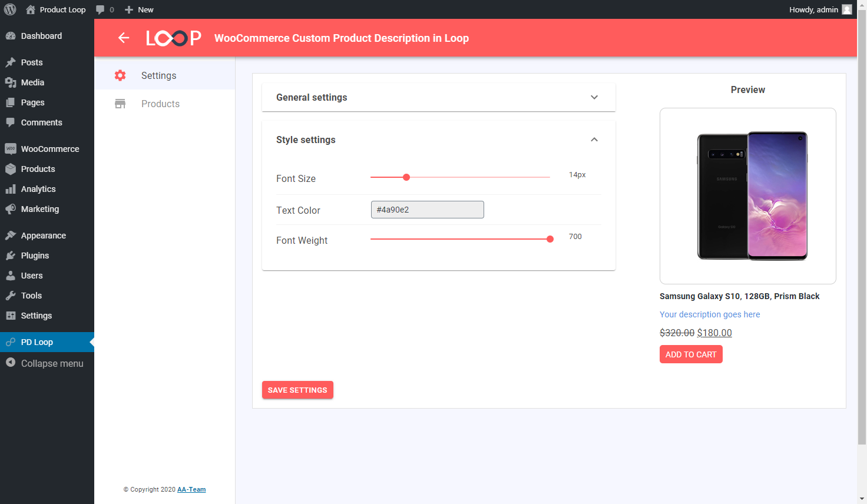Click the LOOP plugin logo

[x=174, y=38]
